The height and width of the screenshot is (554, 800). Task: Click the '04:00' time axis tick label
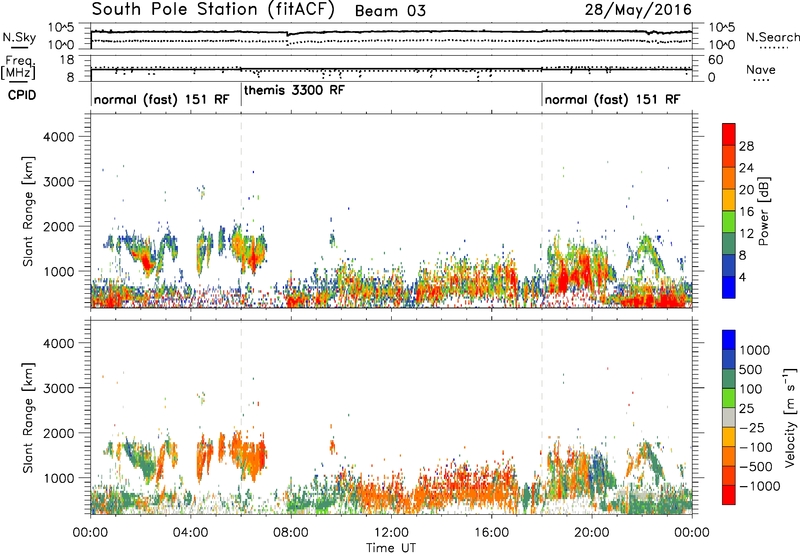coord(190,533)
